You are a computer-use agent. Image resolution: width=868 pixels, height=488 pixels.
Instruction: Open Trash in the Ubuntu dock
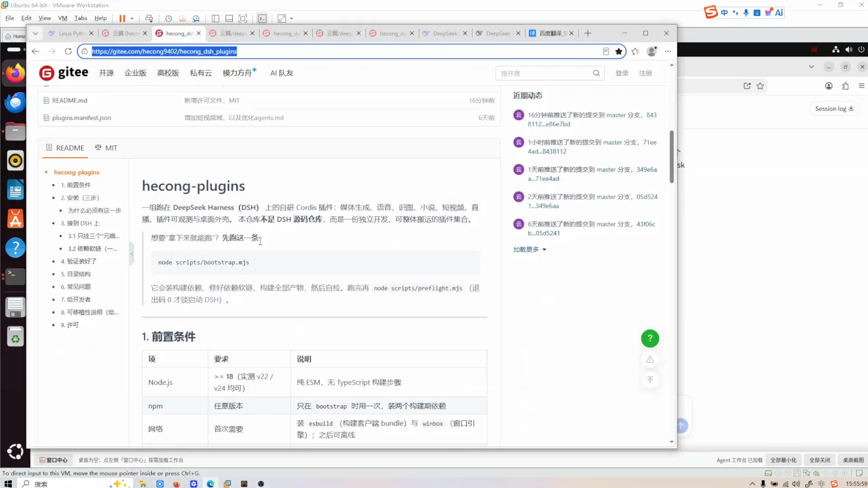pos(15,337)
